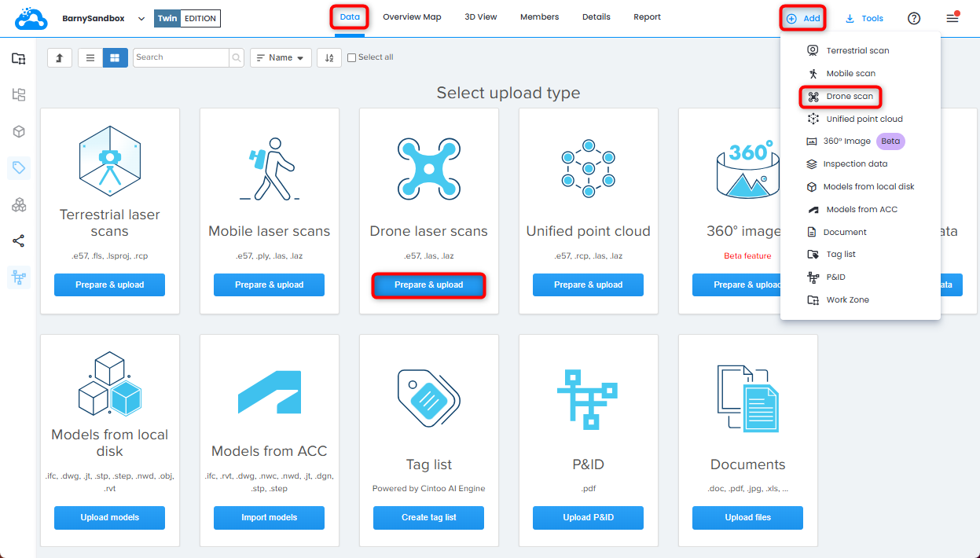Click the Upload P&ID button

[x=589, y=518]
